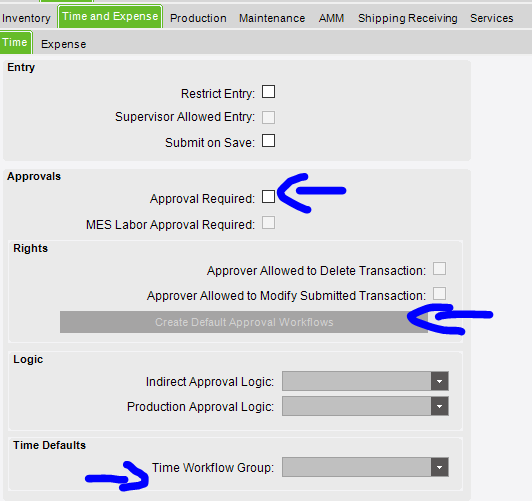532x501 pixels.
Task: Select the Time sub-tab
Action: click(x=15, y=43)
